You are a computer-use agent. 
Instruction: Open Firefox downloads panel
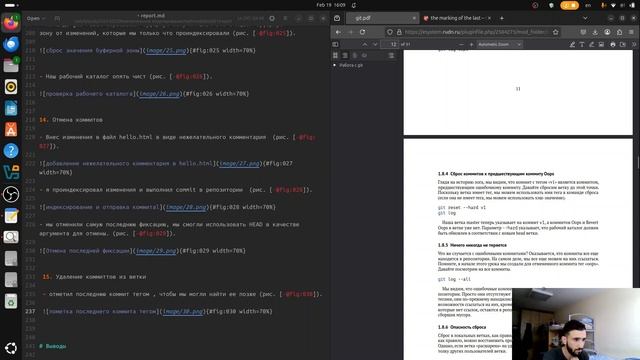[x=595, y=32]
